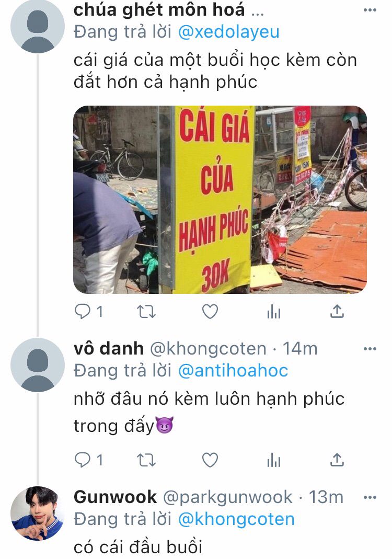This screenshot has height=559, width=392.
Task: Retweet vô danh's tweet
Action: pyautogui.click(x=146, y=460)
